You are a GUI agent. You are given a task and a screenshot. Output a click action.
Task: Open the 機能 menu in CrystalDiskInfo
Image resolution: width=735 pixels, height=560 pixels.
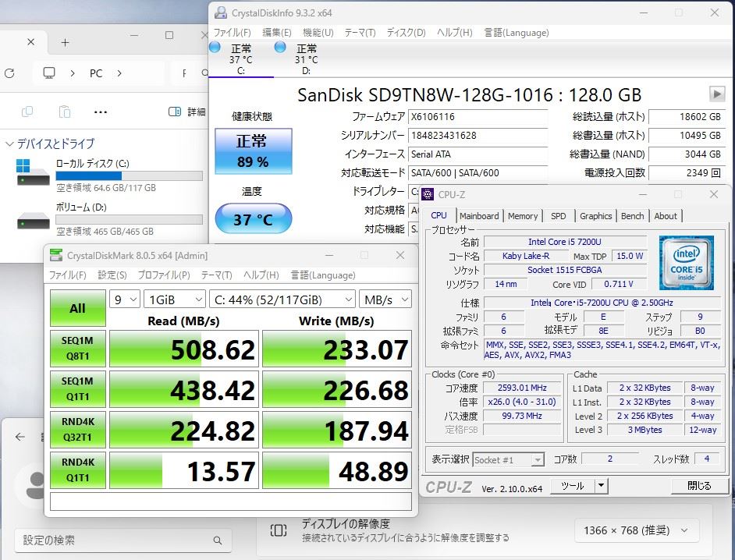[x=318, y=33]
